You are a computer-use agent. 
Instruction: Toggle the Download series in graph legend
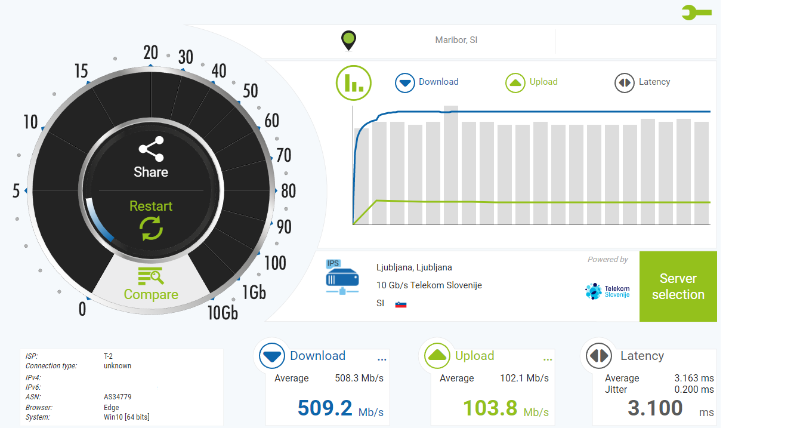coord(405,82)
